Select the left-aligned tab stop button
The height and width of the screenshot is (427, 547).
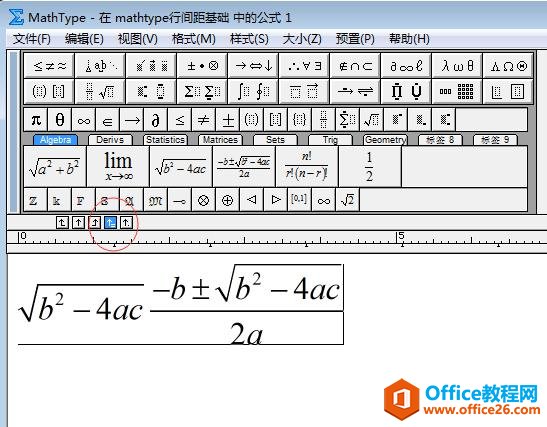click(x=62, y=222)
